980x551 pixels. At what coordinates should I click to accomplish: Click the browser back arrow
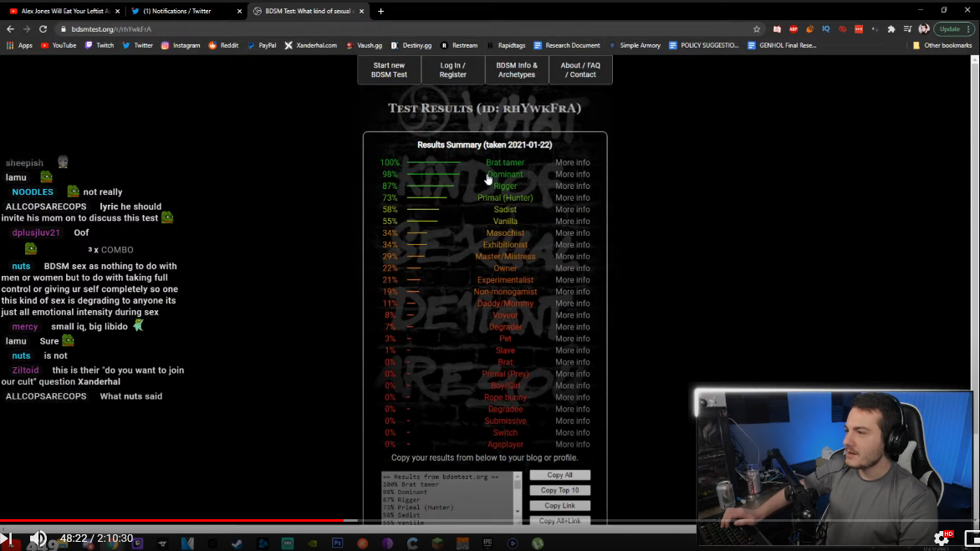[x=10, y=28]
